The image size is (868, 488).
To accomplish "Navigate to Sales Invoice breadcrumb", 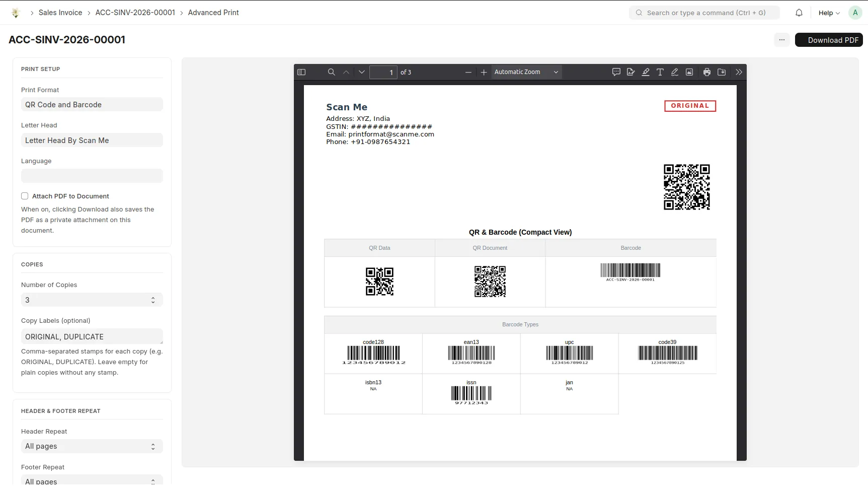I will point(60,13).
